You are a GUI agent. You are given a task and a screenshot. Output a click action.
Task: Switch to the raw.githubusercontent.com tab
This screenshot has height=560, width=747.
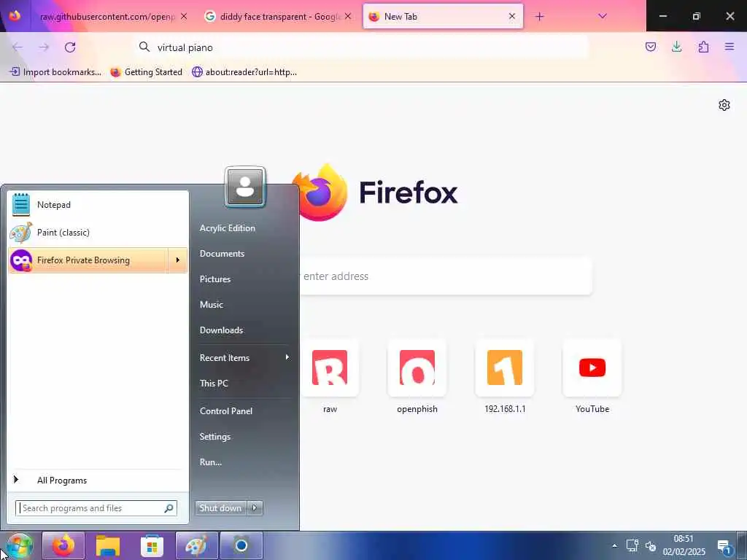(x=107, y=17)
